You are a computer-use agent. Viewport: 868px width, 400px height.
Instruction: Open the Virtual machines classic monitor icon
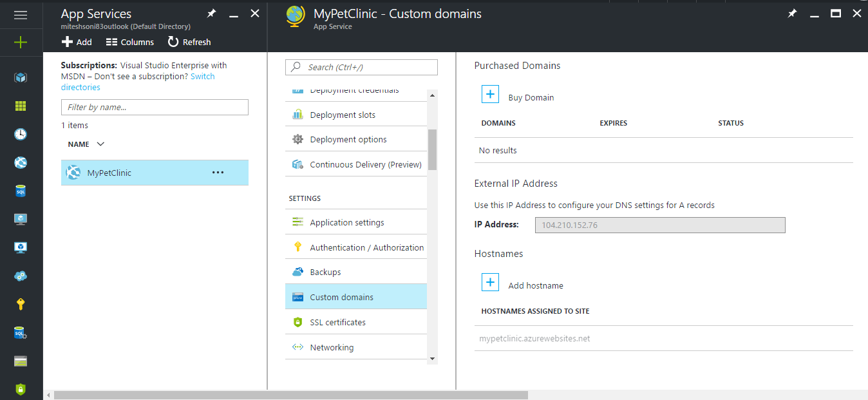(x=21, y=219)
